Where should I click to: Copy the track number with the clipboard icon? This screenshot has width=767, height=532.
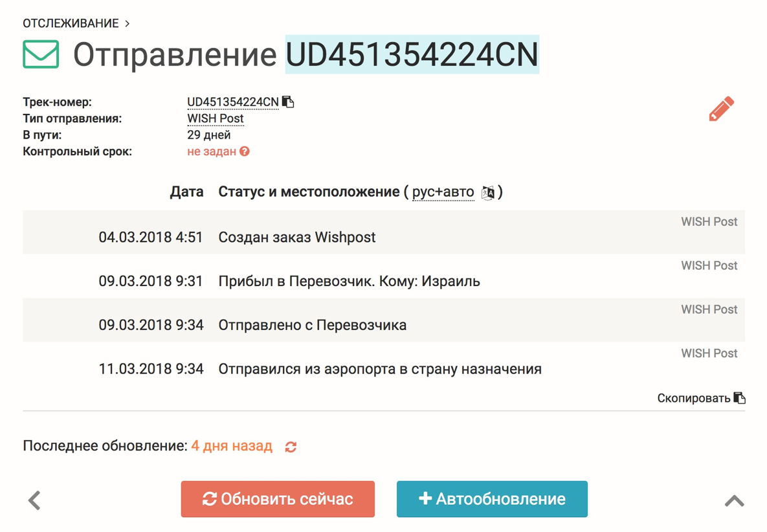(289, 102)
